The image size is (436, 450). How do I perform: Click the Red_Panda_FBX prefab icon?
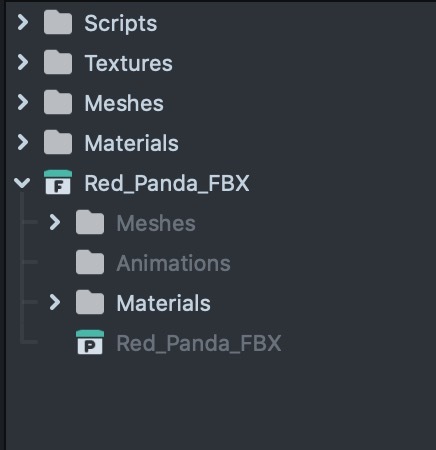coord(90,342)
